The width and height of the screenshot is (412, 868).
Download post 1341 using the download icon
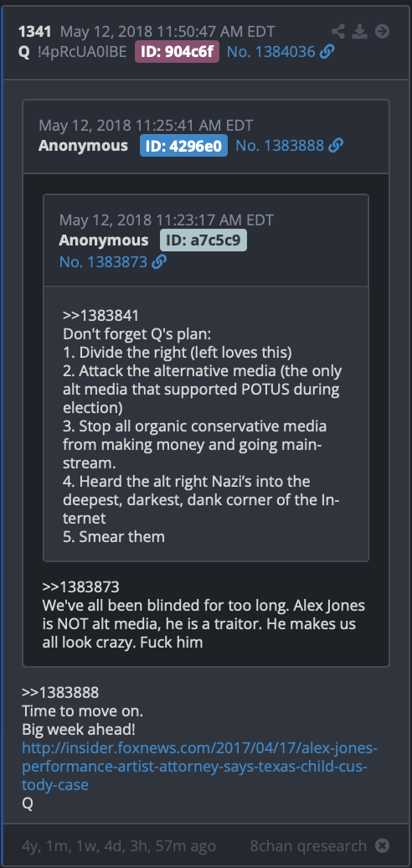tap(359, 32)
